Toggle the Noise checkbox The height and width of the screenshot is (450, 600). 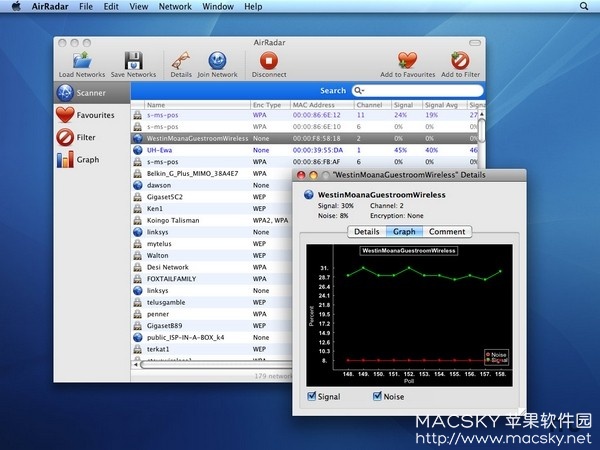(x=377, y=396)
